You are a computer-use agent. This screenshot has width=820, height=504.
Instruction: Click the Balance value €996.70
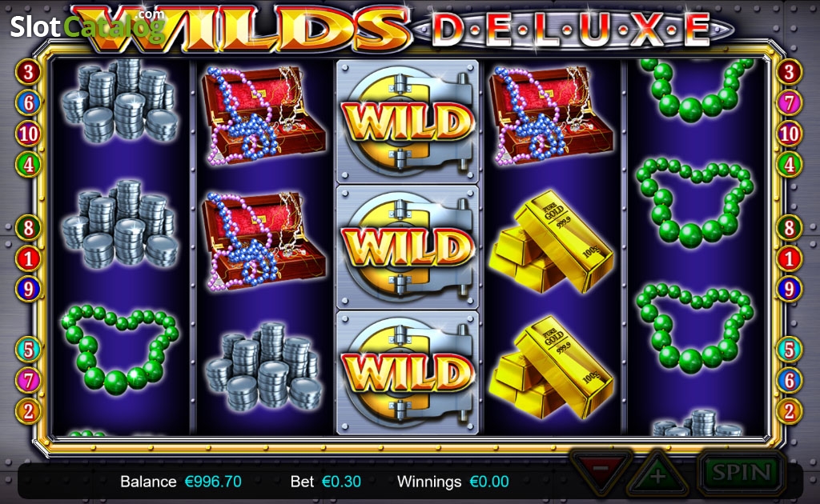point(213,482)
